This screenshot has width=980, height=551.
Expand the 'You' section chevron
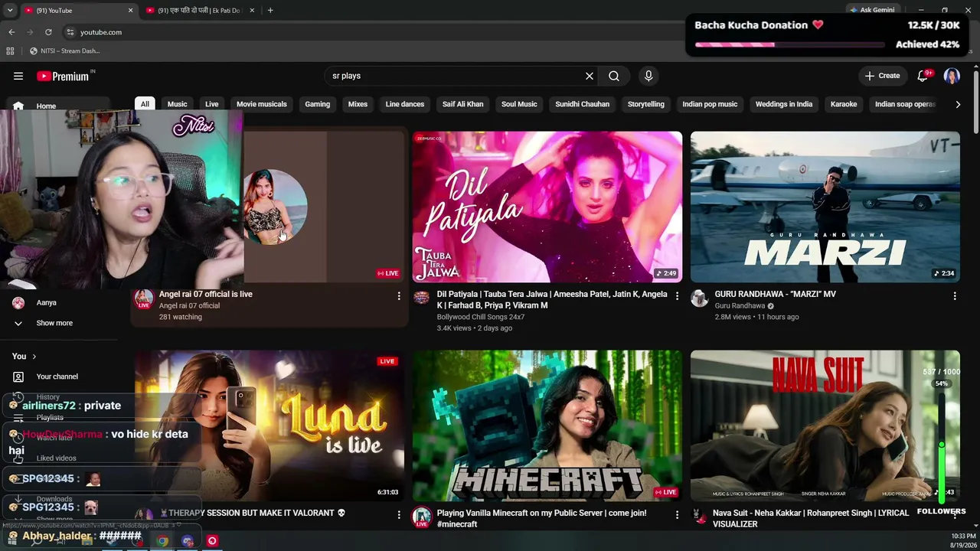pos(34,357)
